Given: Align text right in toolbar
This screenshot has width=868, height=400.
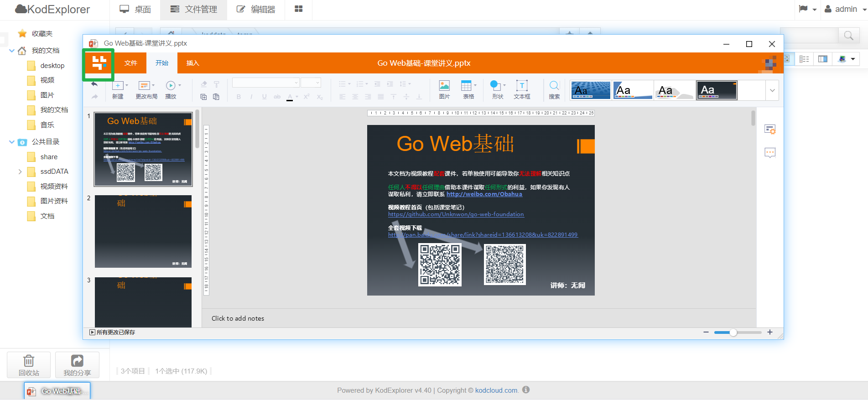Looking at the screenshot, I should tap(368, 97).
